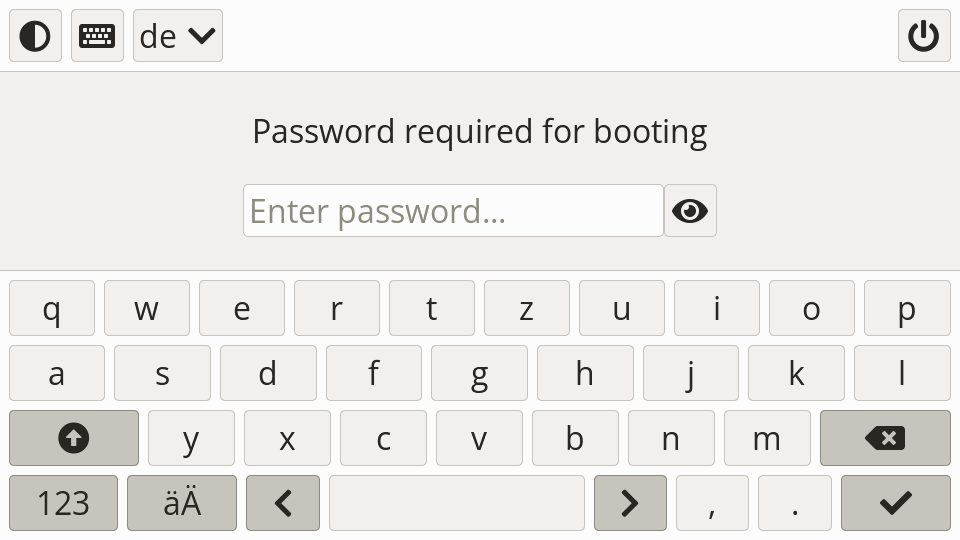Tap the letter q key

52,308
